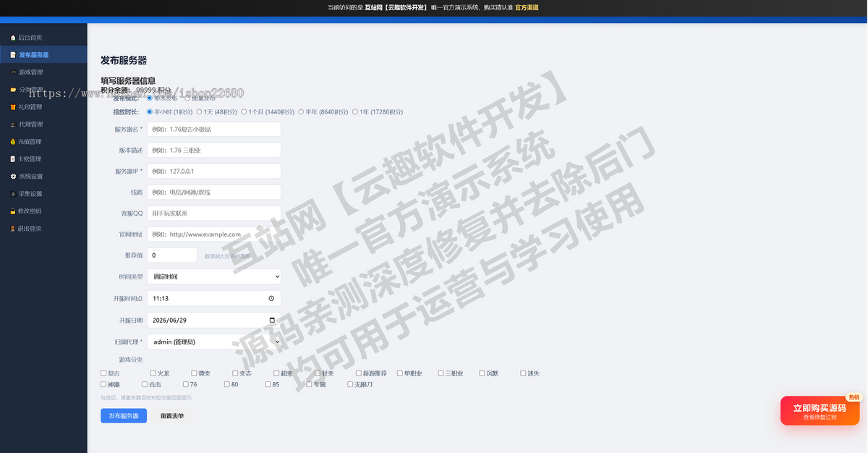Click the 重置表单 button
Screen dimensions: 868x453
coord(172,416)
